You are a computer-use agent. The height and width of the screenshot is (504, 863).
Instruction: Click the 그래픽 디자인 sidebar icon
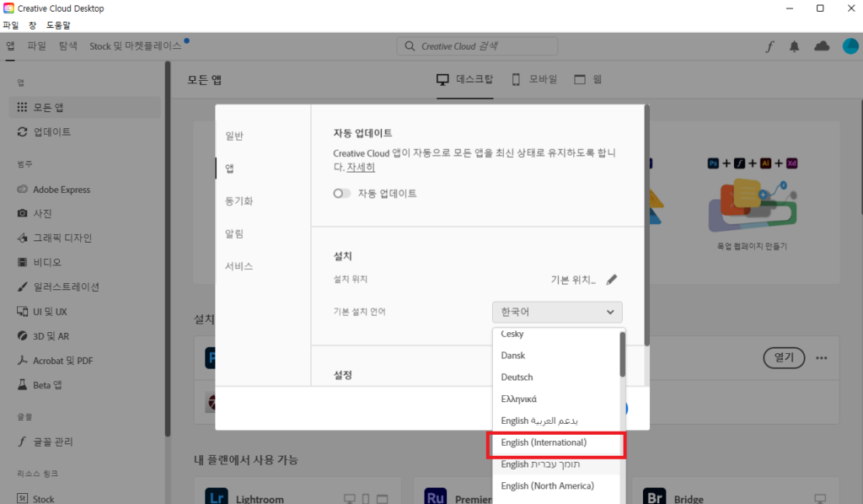pyautogui.click(x=22, y=238)
